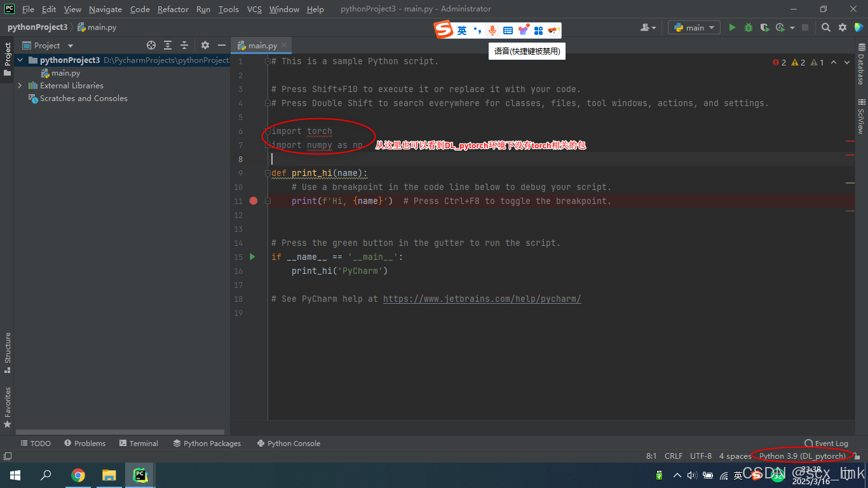
Task: Click the run gutter arrow on line 15
Action: point(252,257)
